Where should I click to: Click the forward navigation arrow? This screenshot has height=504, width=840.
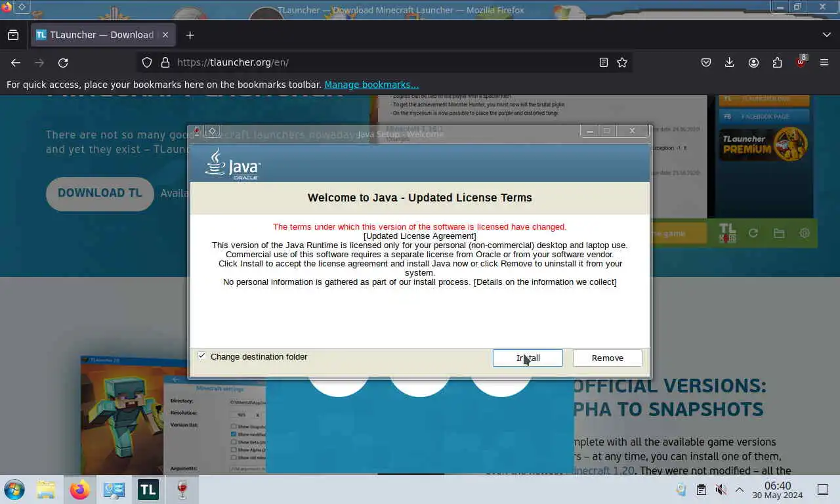[39, 62]
